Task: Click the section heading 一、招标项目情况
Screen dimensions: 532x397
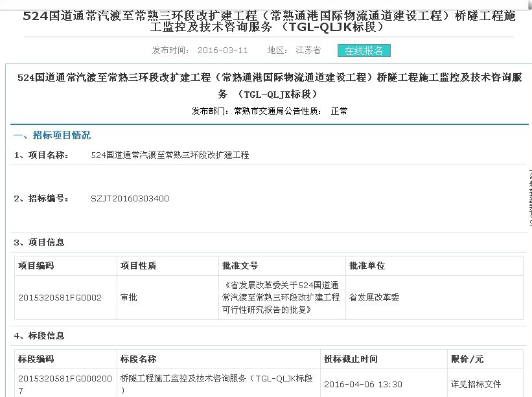Action: 52,135
